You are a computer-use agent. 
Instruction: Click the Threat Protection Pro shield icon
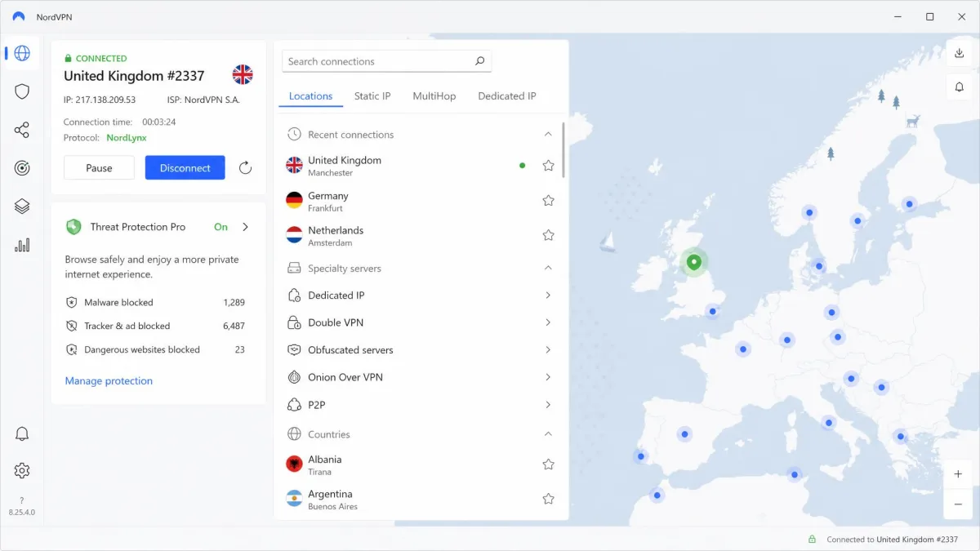(x=73, y=227)
